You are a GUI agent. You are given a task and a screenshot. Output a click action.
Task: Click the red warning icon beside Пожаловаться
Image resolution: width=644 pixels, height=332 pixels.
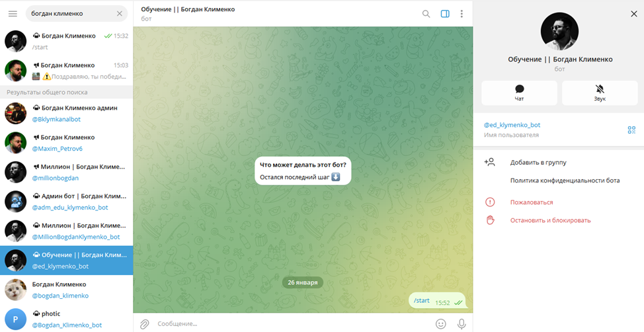click(490, 202)
